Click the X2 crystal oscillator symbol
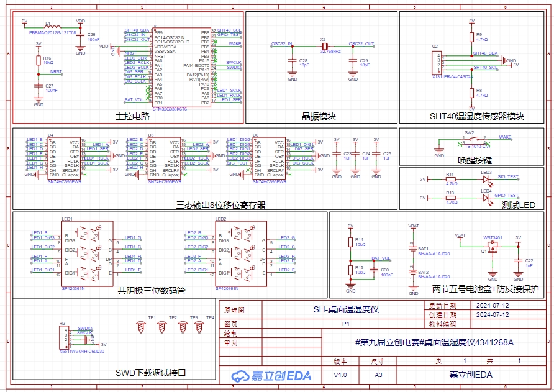554x392 pixels. point(324,47)
